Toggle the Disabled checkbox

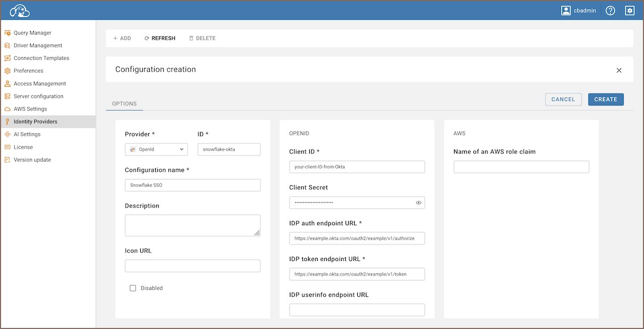tap(133, 288)
